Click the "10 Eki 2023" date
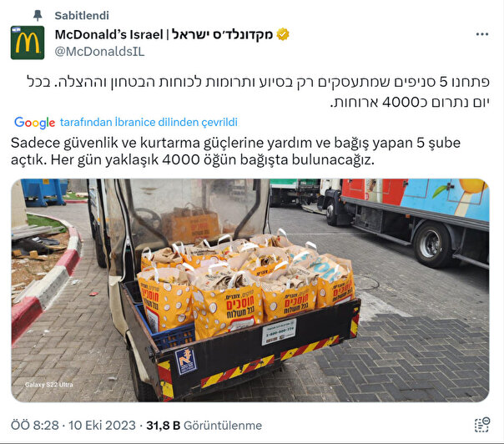The height and width of the screenshot is (444, 504). tap(102, 426)
